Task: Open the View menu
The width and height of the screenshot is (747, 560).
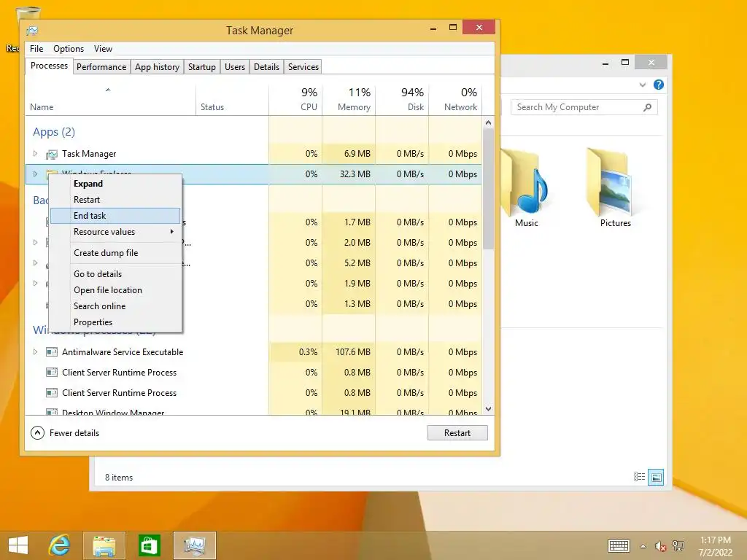Action: 103,49
